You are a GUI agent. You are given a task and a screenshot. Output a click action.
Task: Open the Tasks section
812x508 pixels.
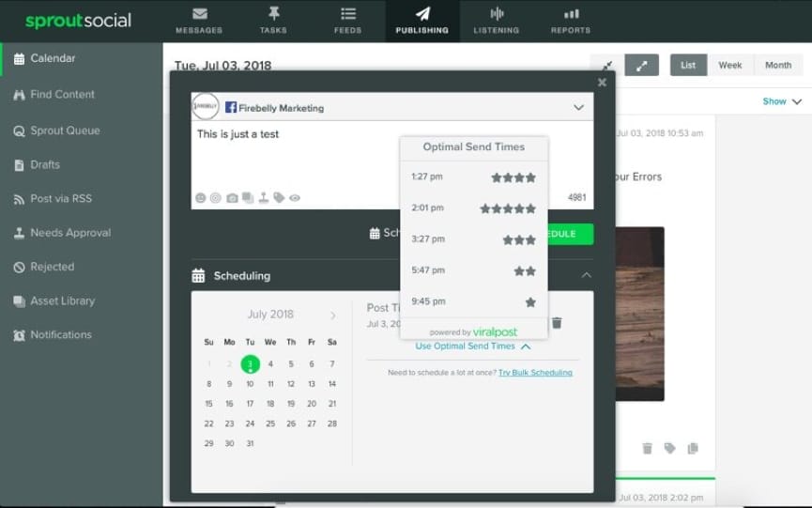273,21
